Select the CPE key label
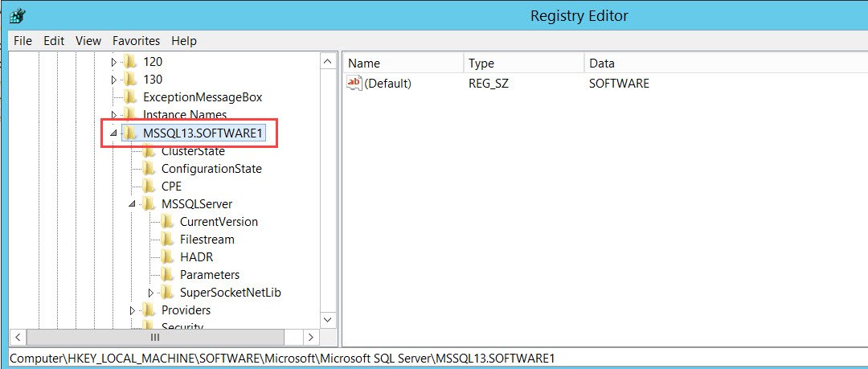Image resolution: width=868 pixels, height=369 pixels. tap(172, 187)
